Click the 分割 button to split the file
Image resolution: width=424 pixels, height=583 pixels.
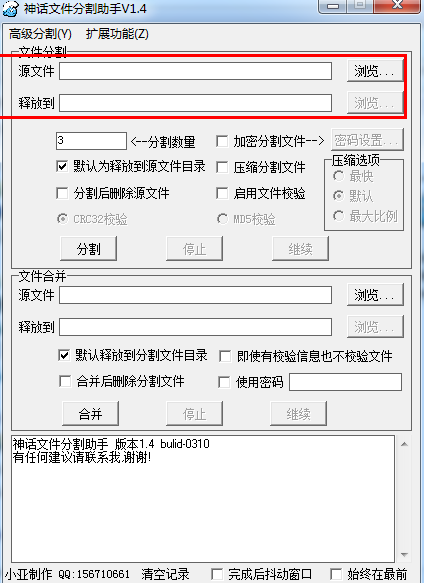coord(89,248)
